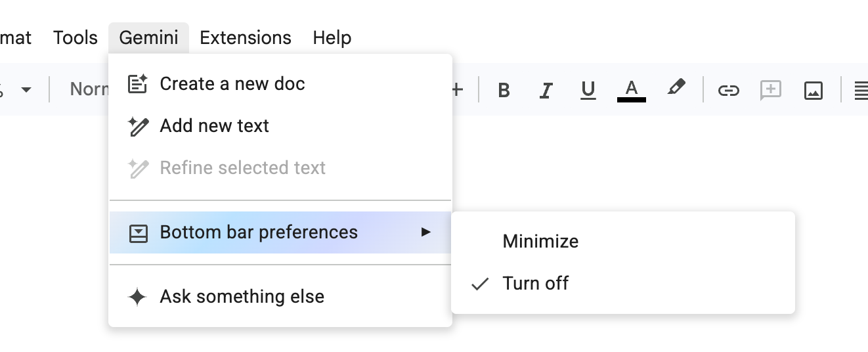
Task: Choose Create a new doc
Action: click(280, 84)
